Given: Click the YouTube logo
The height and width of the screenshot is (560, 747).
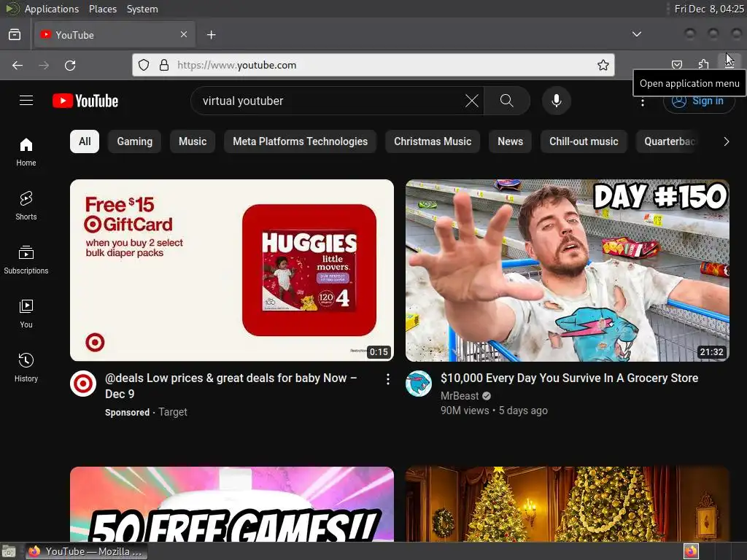Looking at the screenshot, I should [85, 101].
